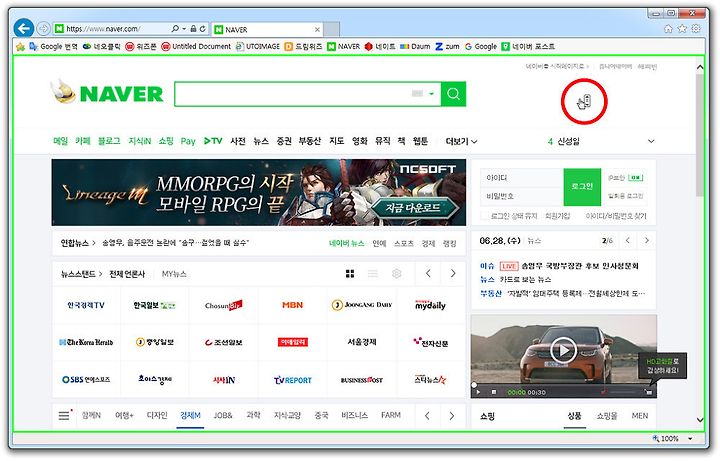
Task: Open the zoom level 100% dropdown arrow
Action: (x=690, y=439)
